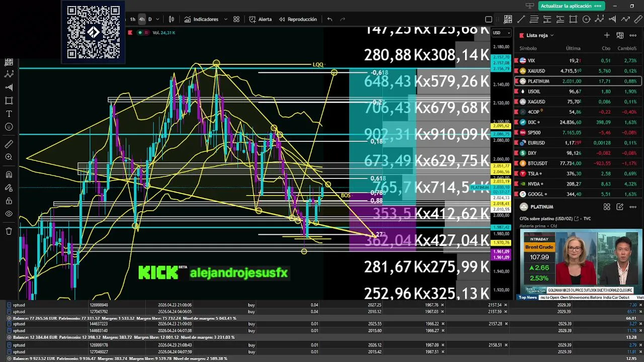The height and width of the screenshot is (362, 644).
Task: Toggle the layout square checkbox in top toolbar
Action: tap(489, 19)
